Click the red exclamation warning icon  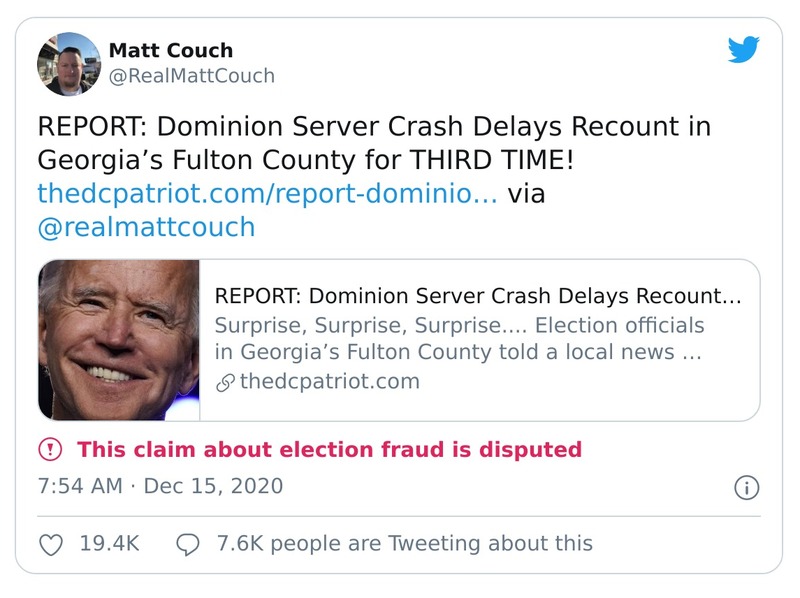[52, 450]
